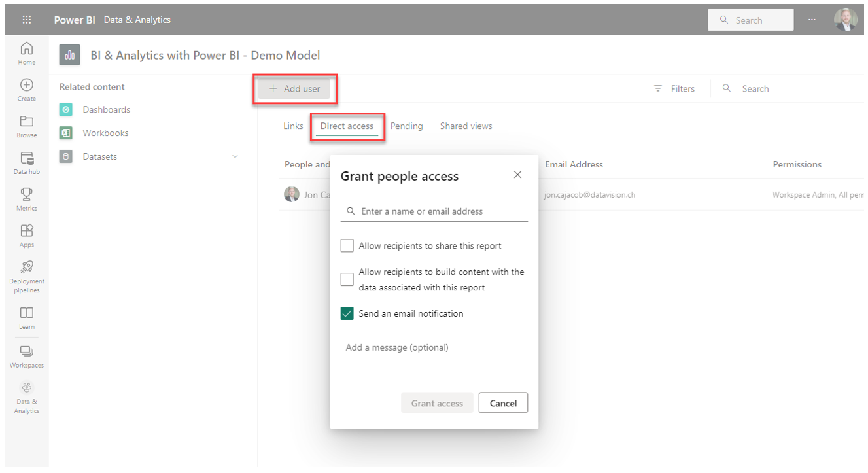Open Metrics trophy icon

pyautogui.click(x=27, y=195)
